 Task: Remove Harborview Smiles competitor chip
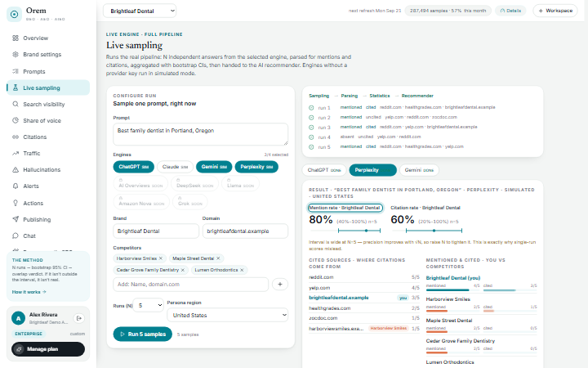tap(161, 258)
